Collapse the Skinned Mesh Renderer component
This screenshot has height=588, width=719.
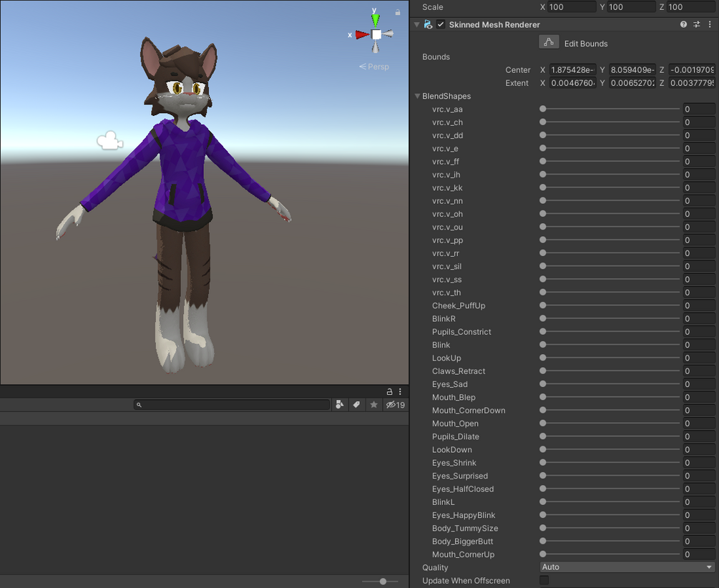(417, 24)
